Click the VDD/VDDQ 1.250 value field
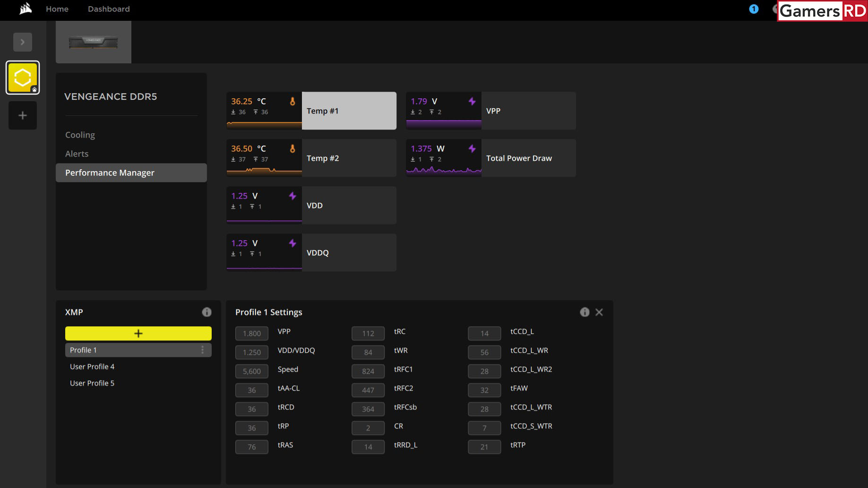 tap(252, 352)
